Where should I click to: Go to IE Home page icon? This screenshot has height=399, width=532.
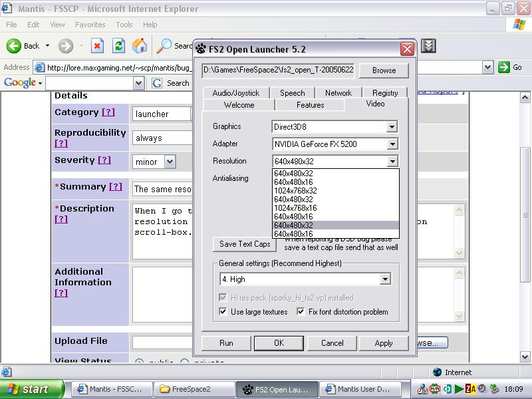click(140, 46)
